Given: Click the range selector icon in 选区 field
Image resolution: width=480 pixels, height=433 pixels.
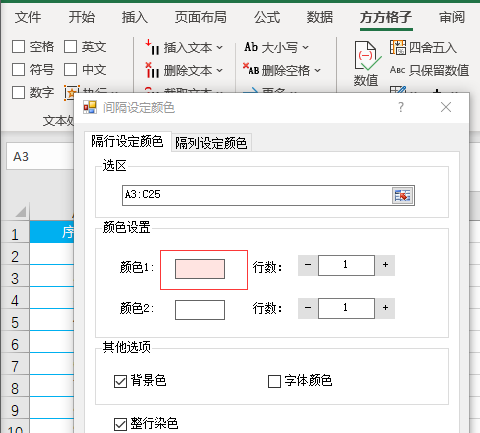Looking at the screenshot, I should pos(402,195).
